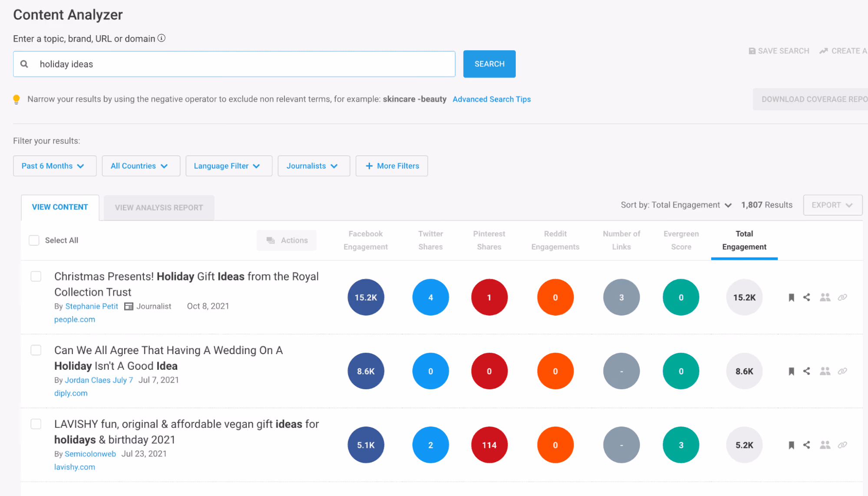View backlinks for LAVISHY vegan gift article

click(842, 445)
